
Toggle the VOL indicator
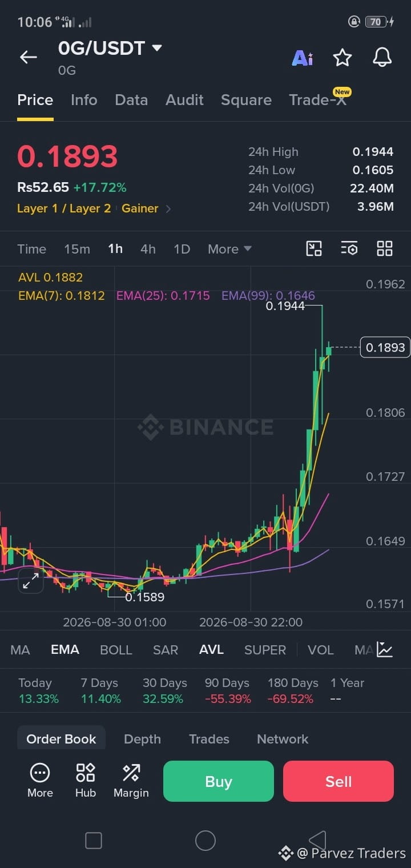[x=321, y=650]
